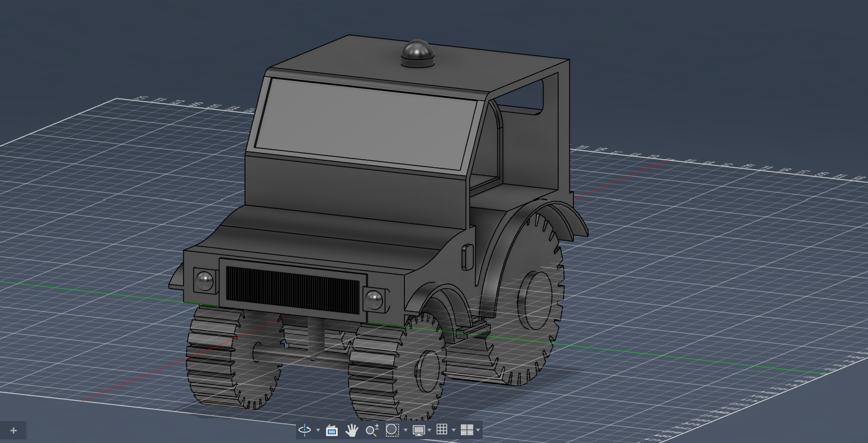Click the Look At tool icon
Image resolution: width=868 pixels, height=443 pixels.
[x=332, y=430]
